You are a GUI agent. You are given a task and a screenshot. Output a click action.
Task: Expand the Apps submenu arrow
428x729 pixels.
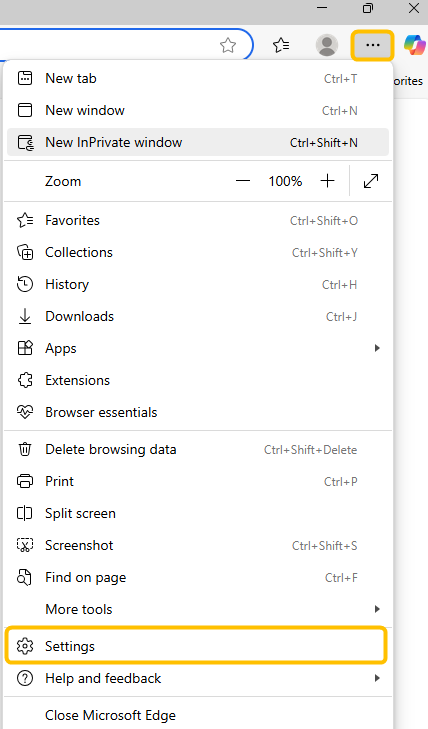(377, 348)
